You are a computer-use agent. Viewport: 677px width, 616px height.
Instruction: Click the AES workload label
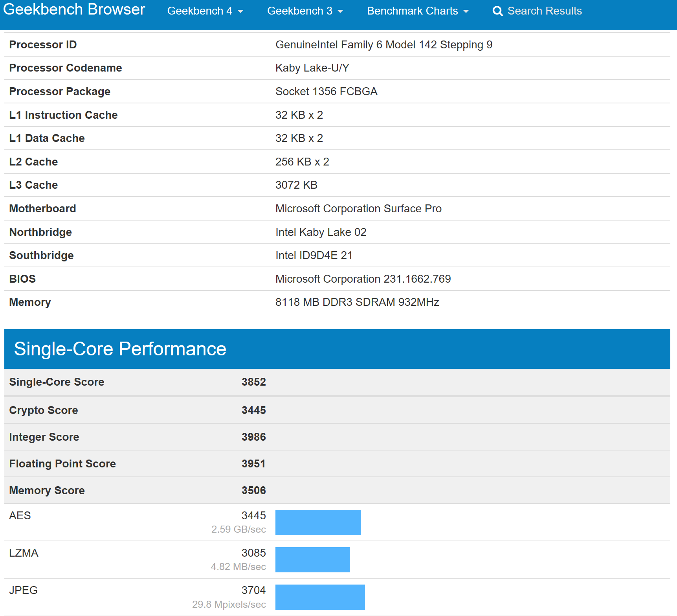pos(20,516)
